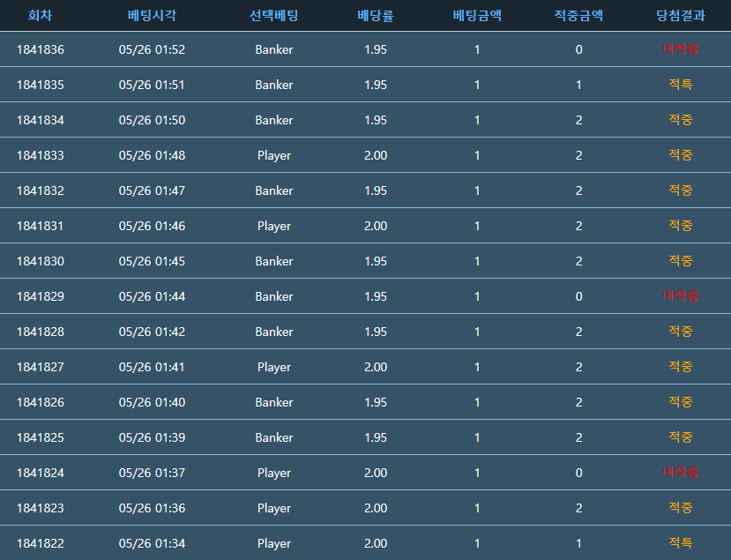Viewport: 731px width, 560px height.
Task: Select round number 1841832
Action: (40, 190)
